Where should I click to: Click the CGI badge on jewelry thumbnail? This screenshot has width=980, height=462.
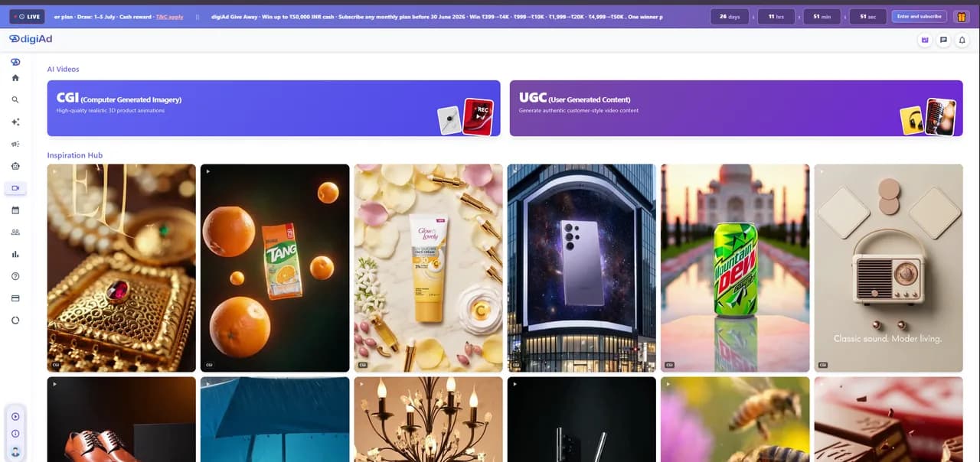(x=56, y=366)
